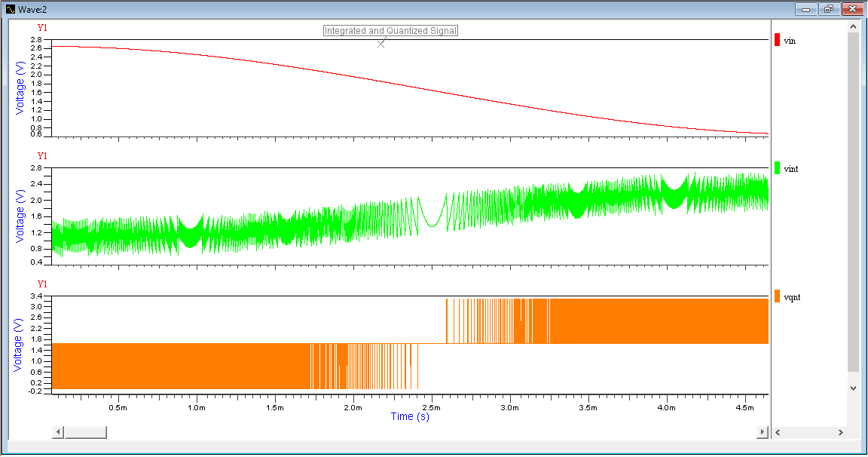
Task: Click the Voltage (V) axis label of vqnt plot
Action: click(18, 345)
